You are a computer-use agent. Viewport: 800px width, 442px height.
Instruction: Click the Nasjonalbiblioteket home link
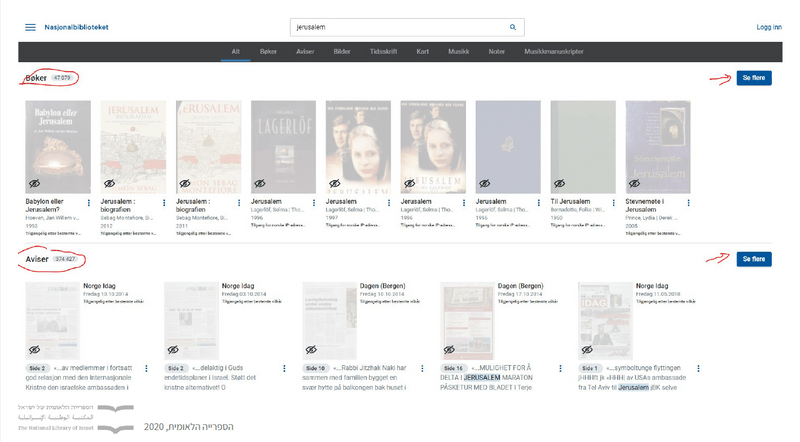point(74,27)
